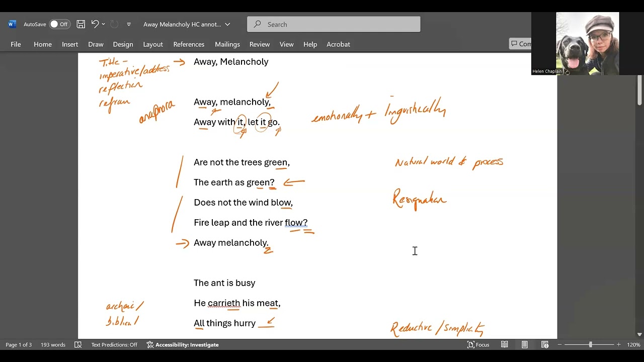Switch to Read Mode view
The width and height of the screenshot is (644, 362).
504,345
